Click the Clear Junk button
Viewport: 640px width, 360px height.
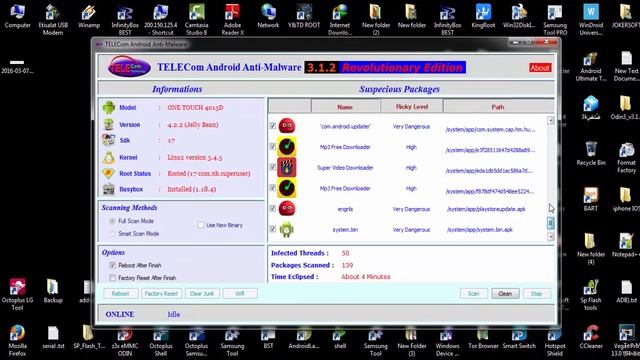(x=202, y=293)
